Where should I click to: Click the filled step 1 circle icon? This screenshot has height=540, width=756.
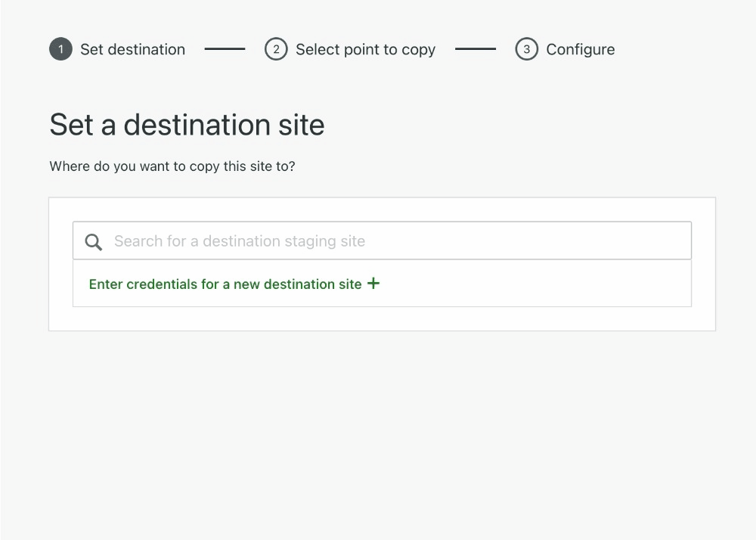[60, 49]
